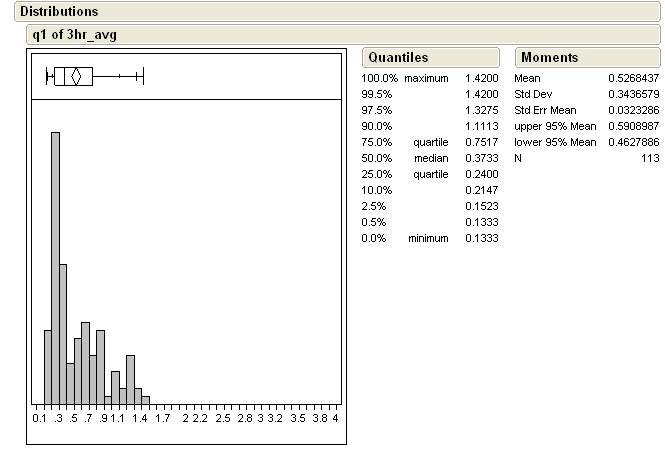This screenshot has height=452, width=665.
Task: Click the 75% quartile value 0.7517
Action: tap(481, 142)
